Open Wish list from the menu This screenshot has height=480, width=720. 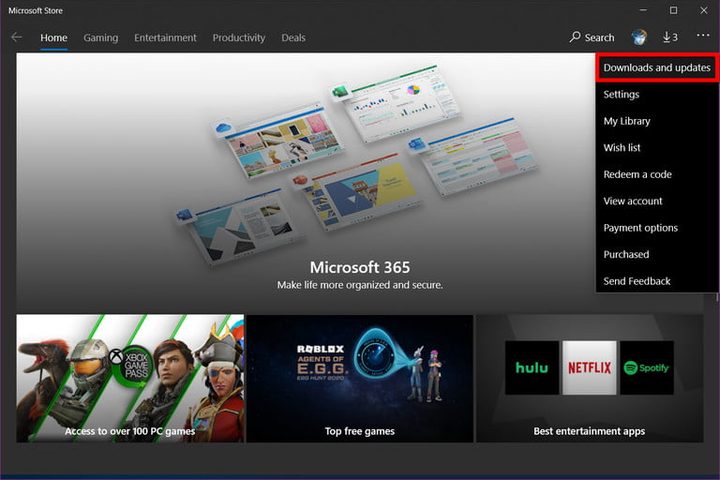click(657, 147)
